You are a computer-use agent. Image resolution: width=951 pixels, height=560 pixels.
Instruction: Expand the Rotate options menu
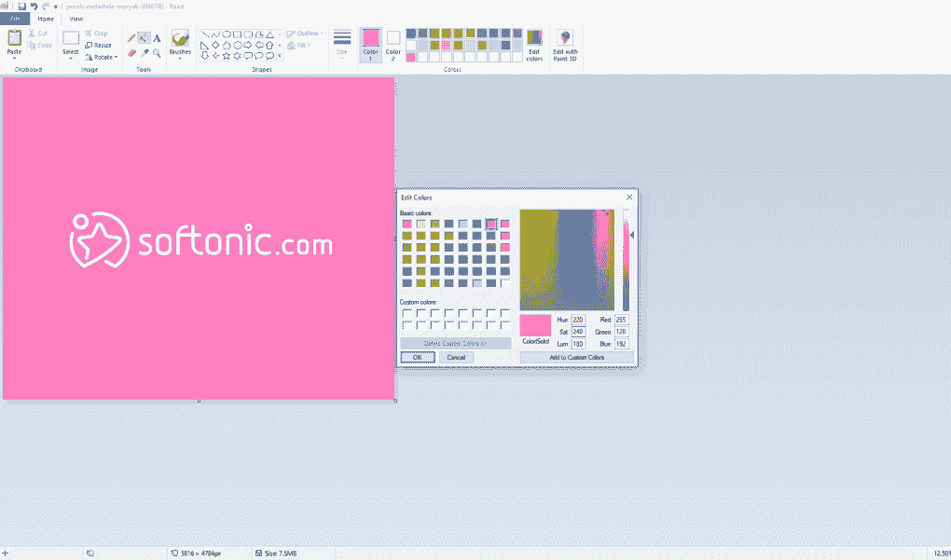point(116,57)
